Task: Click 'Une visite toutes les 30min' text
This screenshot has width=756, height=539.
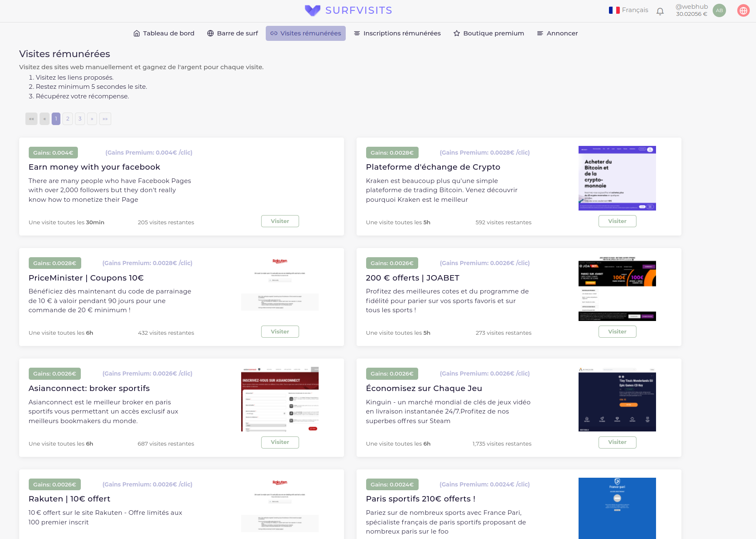Action: (67, 223)
